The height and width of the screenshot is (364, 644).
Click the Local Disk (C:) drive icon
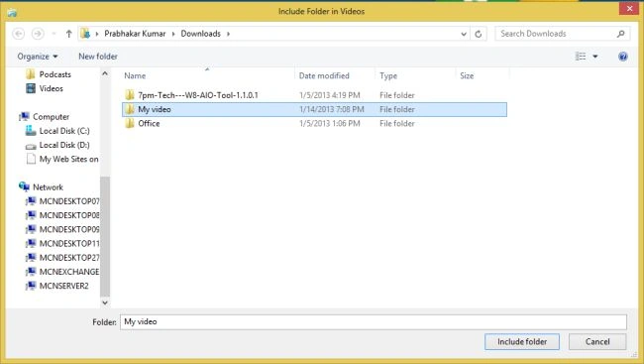31,131
